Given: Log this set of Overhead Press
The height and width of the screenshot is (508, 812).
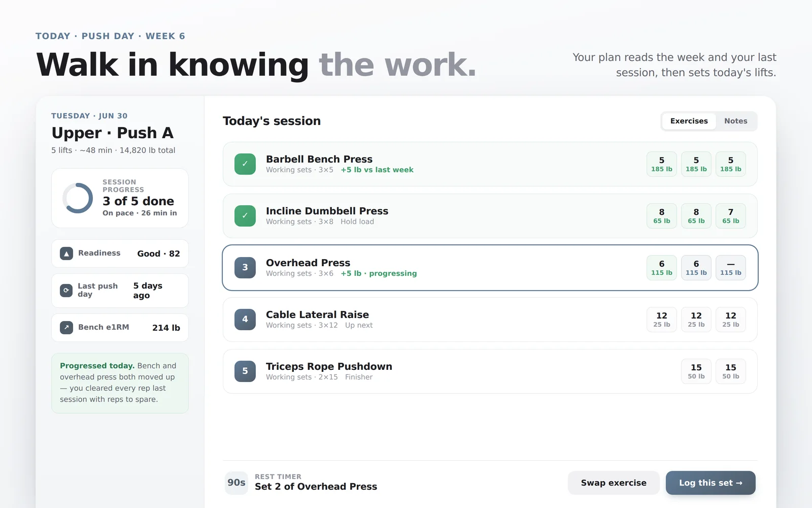Looking at the screenshot, I should point(710,483).
